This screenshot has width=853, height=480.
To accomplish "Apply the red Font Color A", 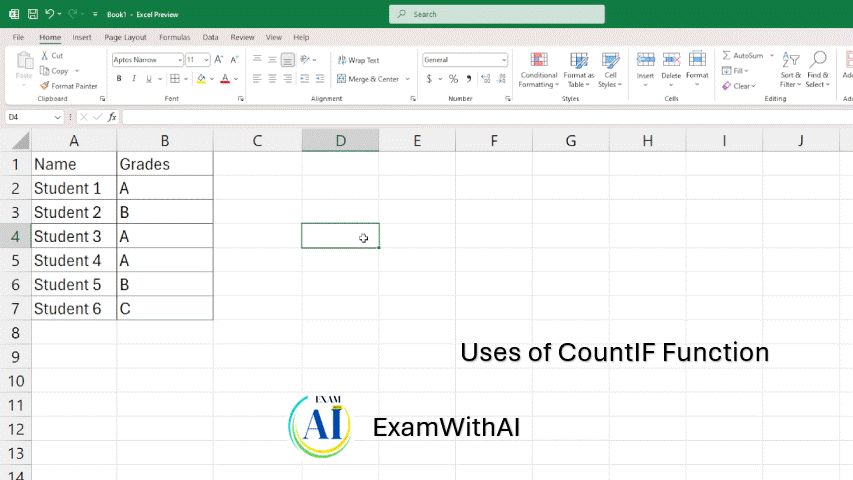I will coord(225,79).
